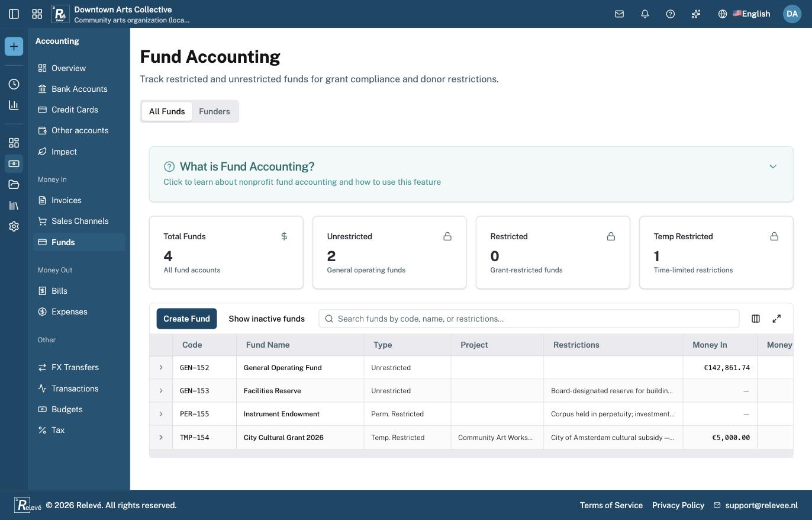
Task: Toggle Show inactive funds
Action: 266,319
